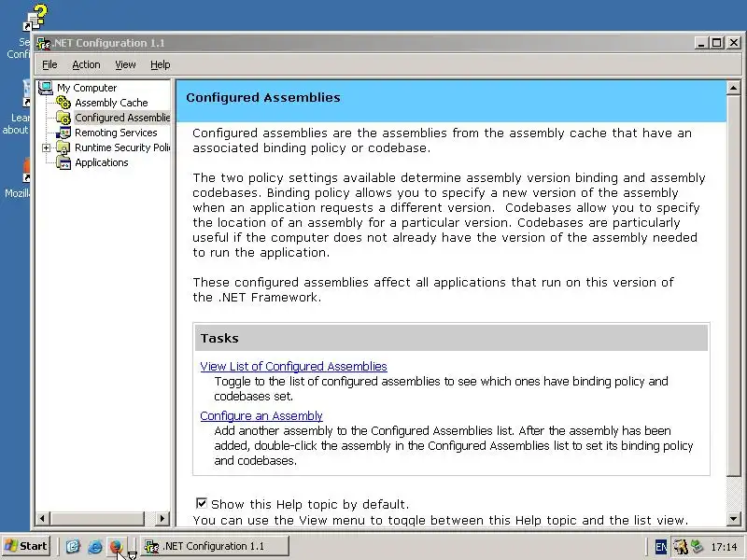
Task: Select Runtime Security Policy tree label
Action: [x=122, y=147]
